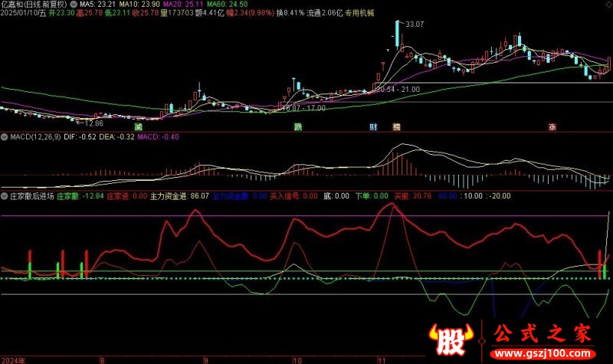Click the change value 幅2.34(9.98%)

[251, 13]
